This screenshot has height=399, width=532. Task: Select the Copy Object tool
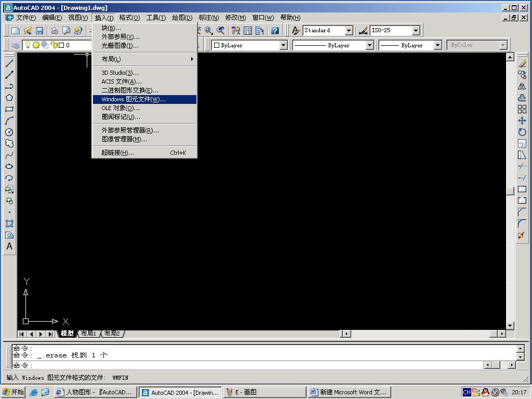tap(522, 75)
